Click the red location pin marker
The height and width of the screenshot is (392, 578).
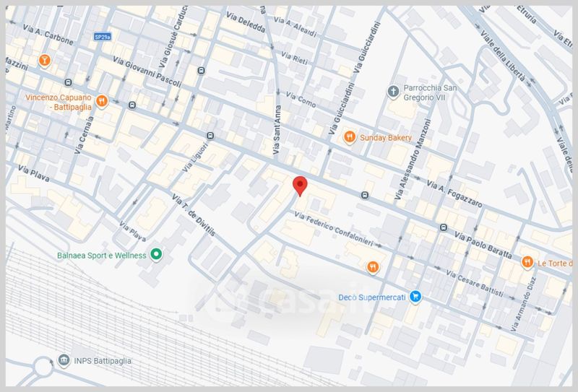tap(300, 185)
